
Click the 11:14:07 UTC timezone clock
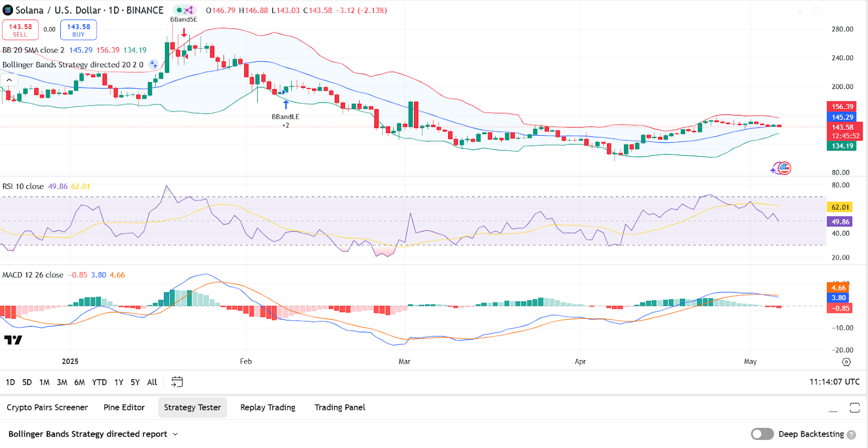point(834,382)
